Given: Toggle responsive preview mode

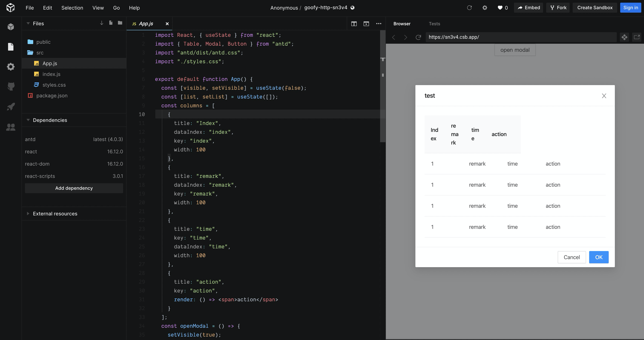Looking at the screenshot, I should click(x=624, y=37).
